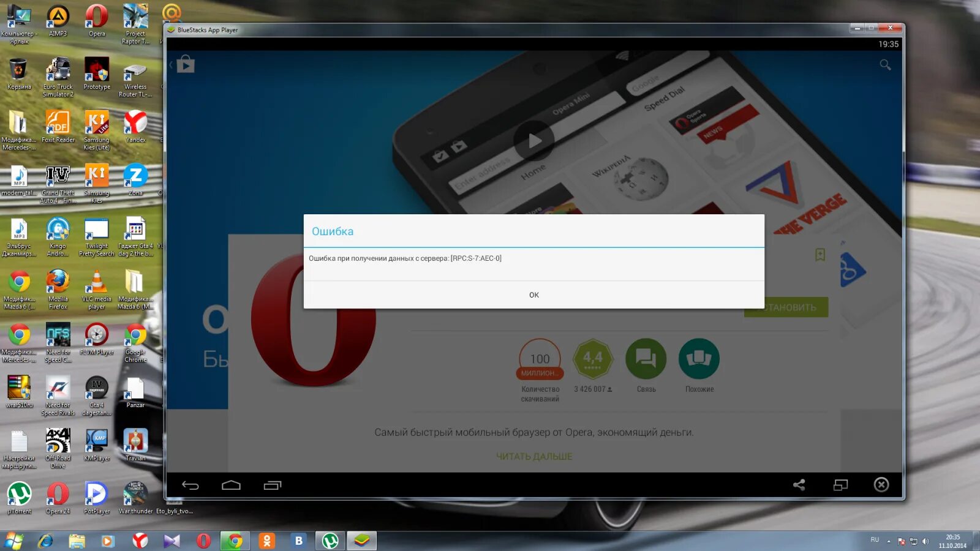Open KMPlayer desktop shortcut

coord(97,445)
